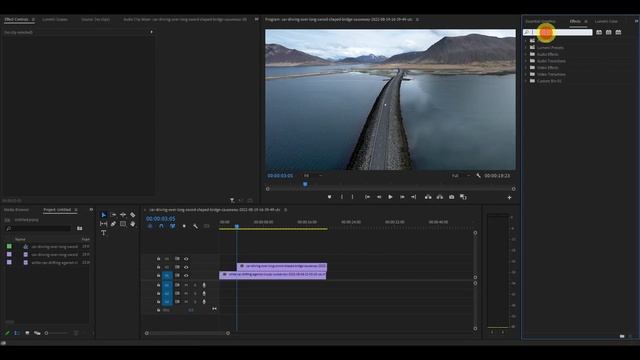Expand the Video Effects folder

tap(526, 67)
